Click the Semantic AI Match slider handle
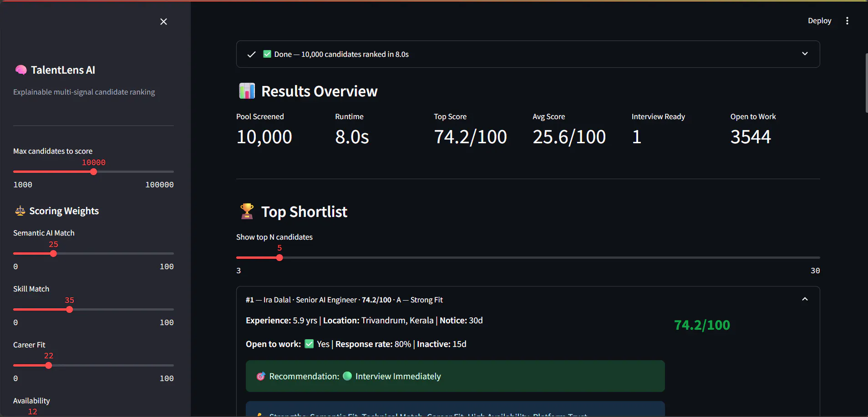 [53, 254]
